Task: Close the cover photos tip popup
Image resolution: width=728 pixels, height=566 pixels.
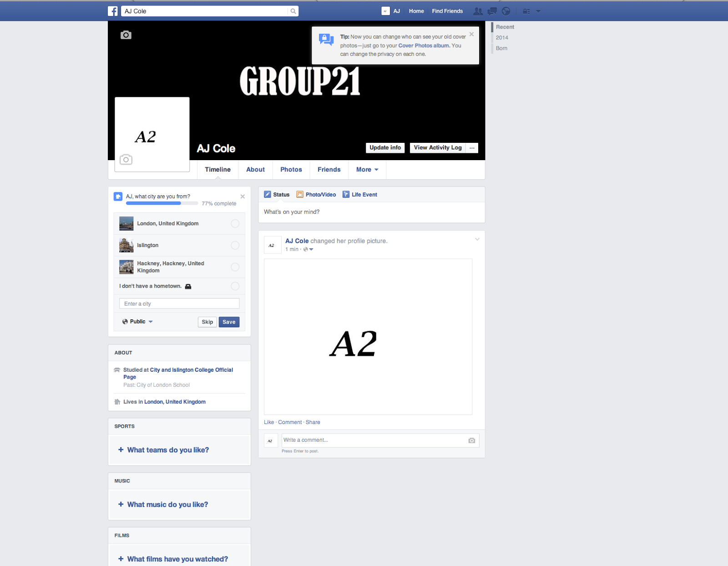Action: [x=471, y=34]
